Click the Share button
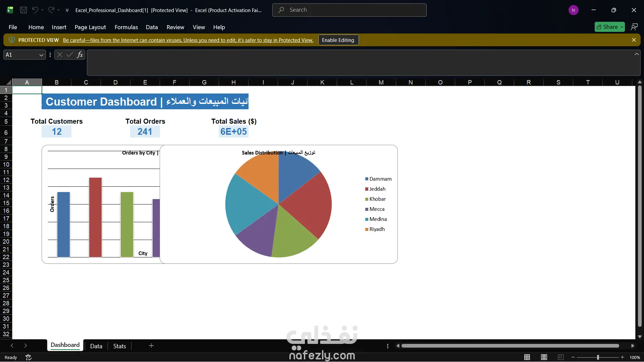The image size is (644, 362). pos(609,27)
